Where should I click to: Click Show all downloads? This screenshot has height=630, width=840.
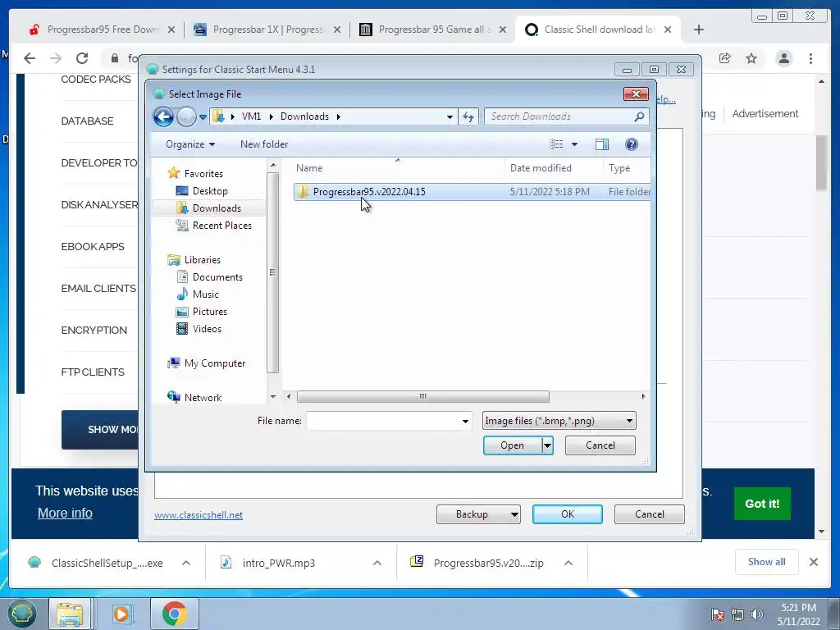tap(767, 562)
